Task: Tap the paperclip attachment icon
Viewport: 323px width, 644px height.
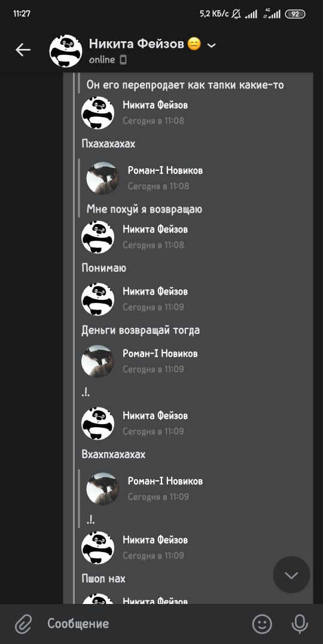Action: (23, 624)
